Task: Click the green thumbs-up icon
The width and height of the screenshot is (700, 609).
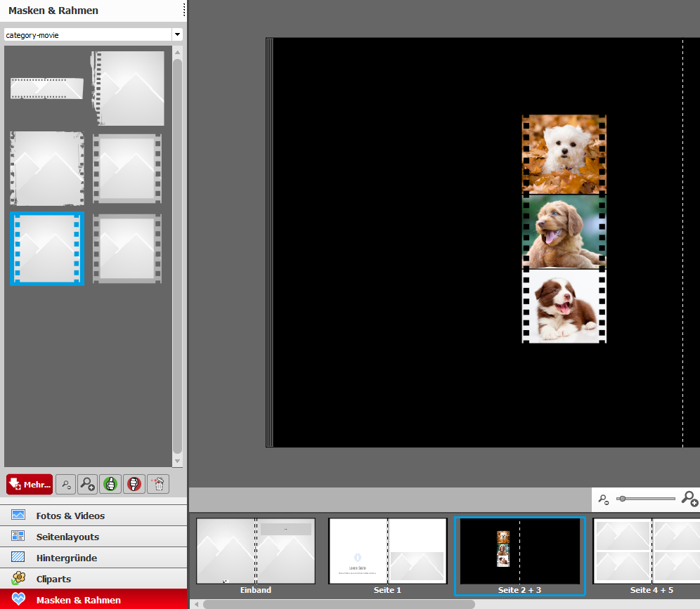Action: pos(110,484)
